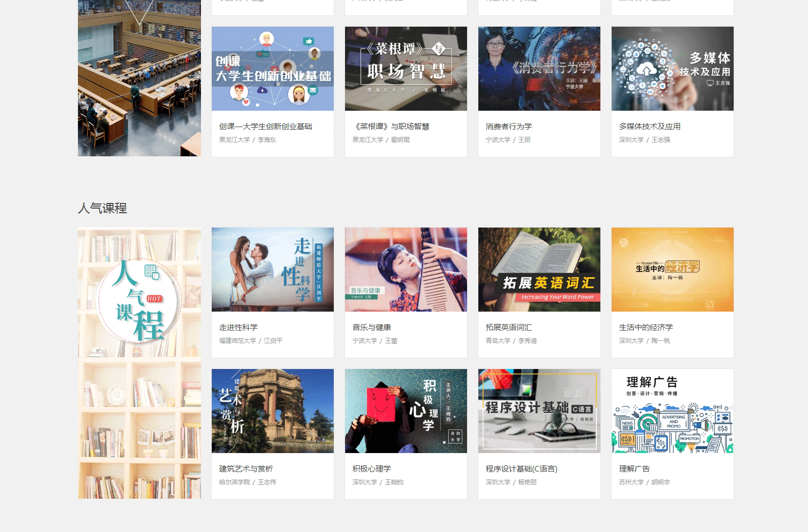Open the 建筑艺术与赏析 course image
Image resolution: width=808 pixels, height=532 pixels.
(x=272, y=411)
